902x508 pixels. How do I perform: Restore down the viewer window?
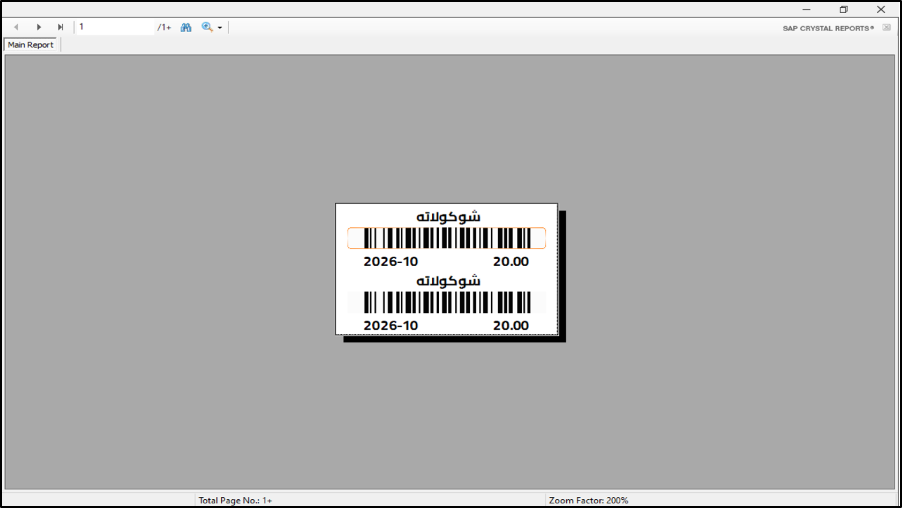click(x=843, y=9)
